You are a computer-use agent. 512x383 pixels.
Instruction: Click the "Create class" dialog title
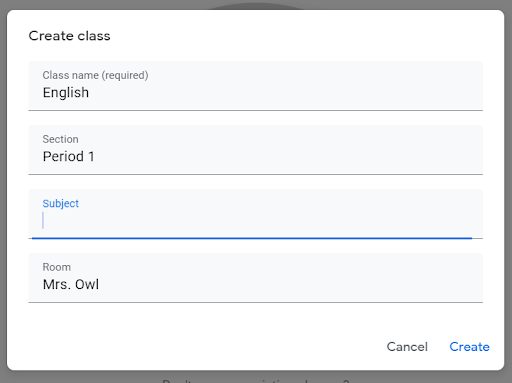click(x=69, y=36)
